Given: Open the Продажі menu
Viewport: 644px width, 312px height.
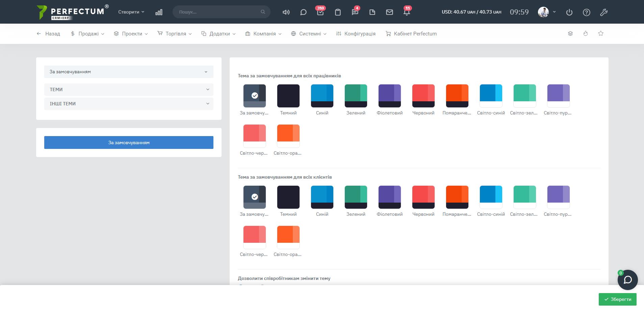Looking at the screenshot, I should pos(87,34).
